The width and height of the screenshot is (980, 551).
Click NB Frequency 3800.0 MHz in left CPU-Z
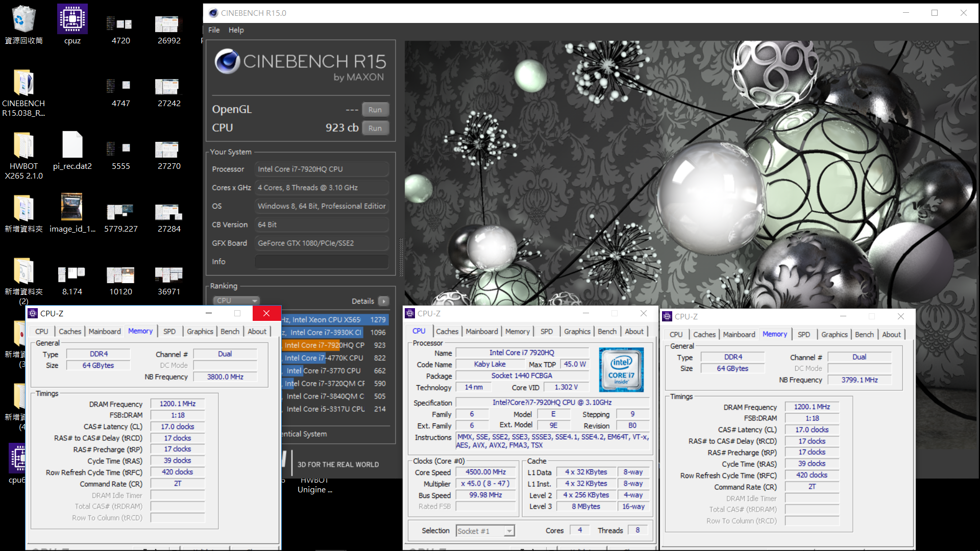(x=225, y=377)
